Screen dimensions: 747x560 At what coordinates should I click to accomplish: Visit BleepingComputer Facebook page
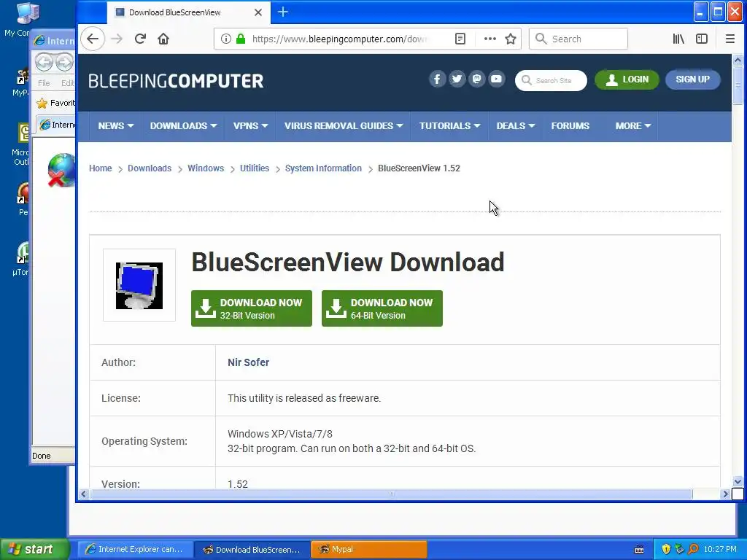tap(438, 79)
